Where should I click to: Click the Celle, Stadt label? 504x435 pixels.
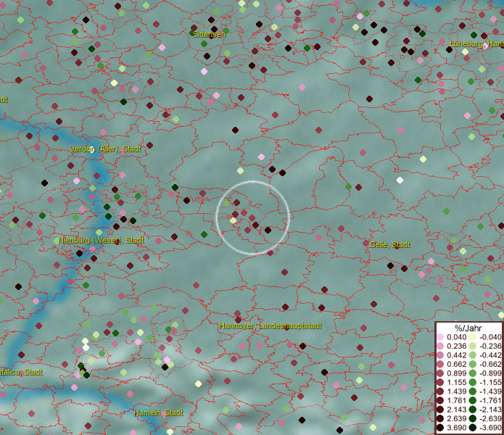click(x=389, y=244)
